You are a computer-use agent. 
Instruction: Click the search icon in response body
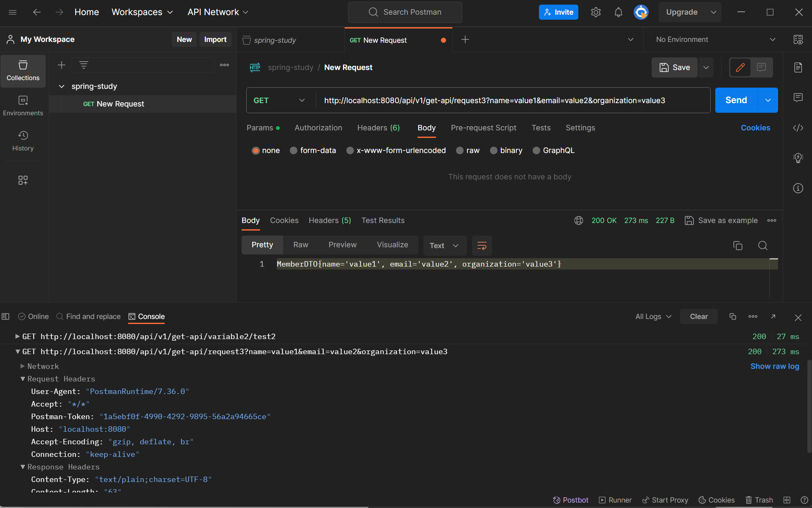tap(763, 246)
